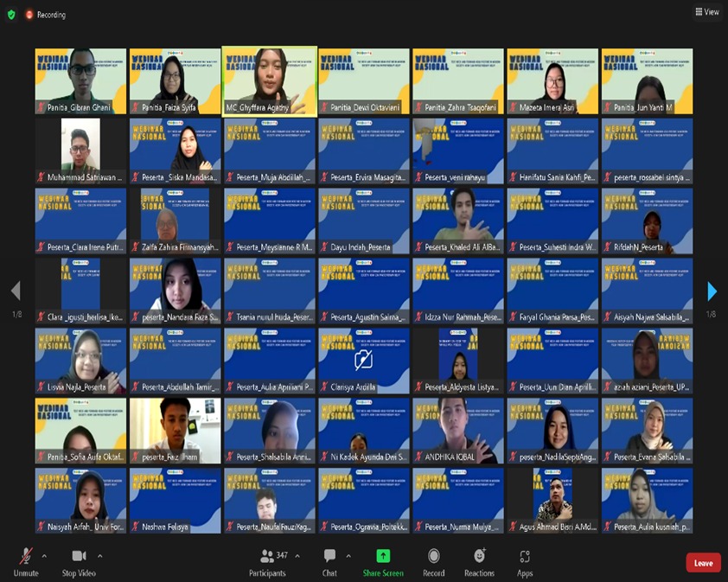728x582 pixels.
Task: Select MC_Ghyffara Agathy's video tile
Action: 270,80
